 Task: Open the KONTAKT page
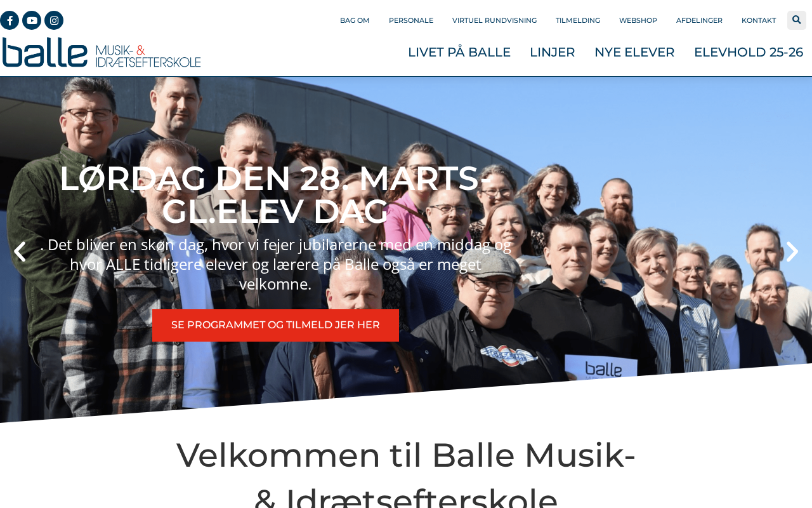759,20
